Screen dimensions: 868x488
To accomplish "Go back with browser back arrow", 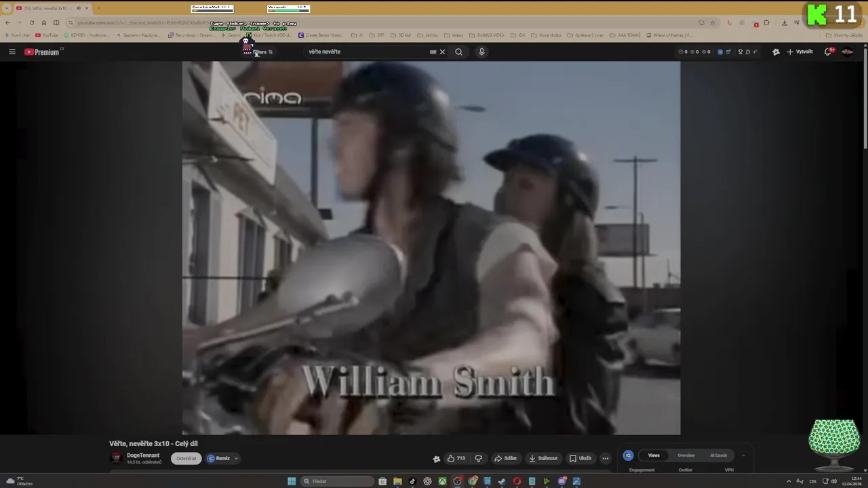I will pos(7,22).
